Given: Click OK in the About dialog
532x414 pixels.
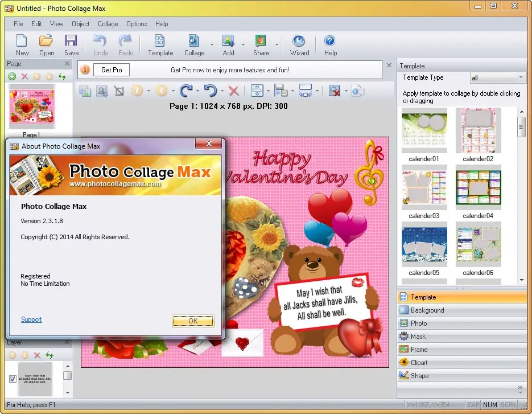Looking at the screenshot, I should (x=193, y=321).
